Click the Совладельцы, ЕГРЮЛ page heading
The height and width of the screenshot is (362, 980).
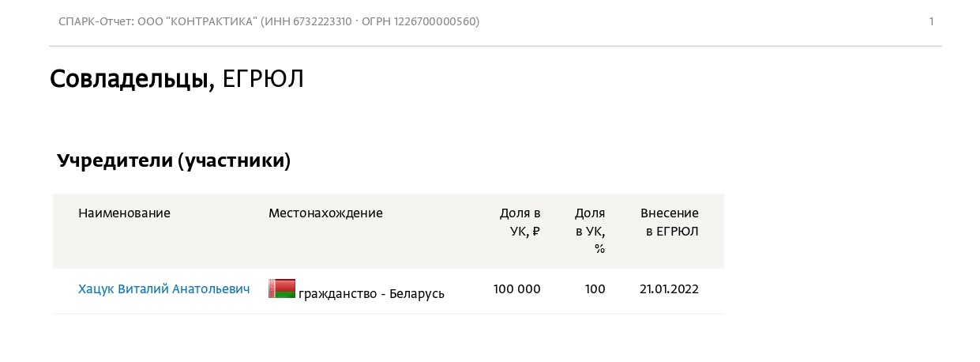(177, 79)
